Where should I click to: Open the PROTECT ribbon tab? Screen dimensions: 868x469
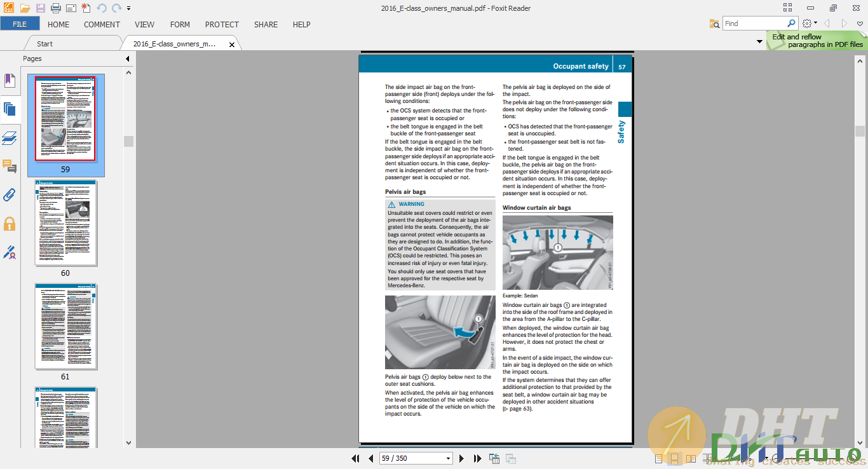pos(222,24)
